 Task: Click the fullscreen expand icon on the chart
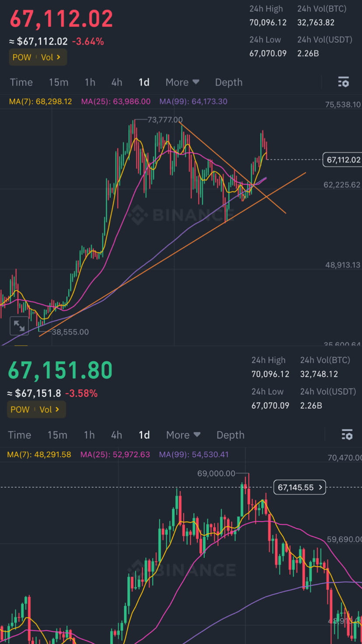pos(19,325)
